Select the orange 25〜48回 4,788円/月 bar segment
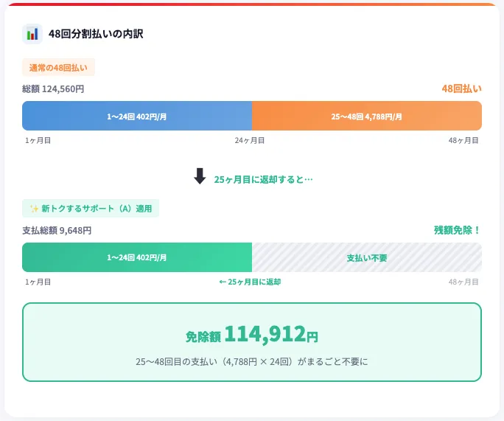The width and height of the screenshot is (504, 421). pos(366,116)
